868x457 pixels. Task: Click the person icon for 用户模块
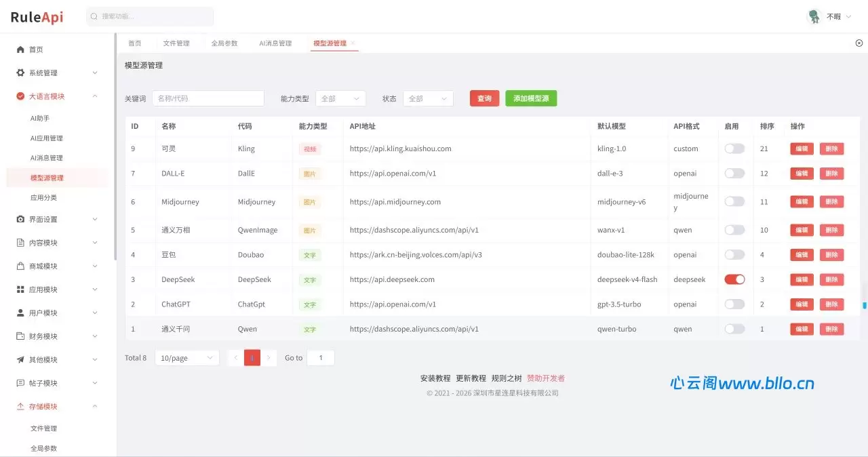[x=20, y=313]
